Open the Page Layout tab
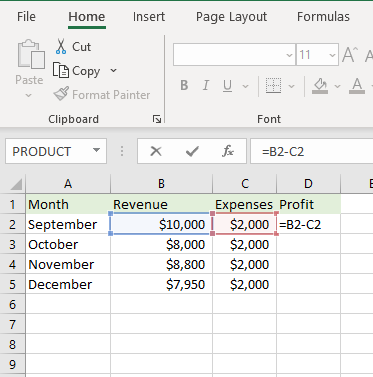The width and height of the screenshot is (373, 377). coord(231,17)
